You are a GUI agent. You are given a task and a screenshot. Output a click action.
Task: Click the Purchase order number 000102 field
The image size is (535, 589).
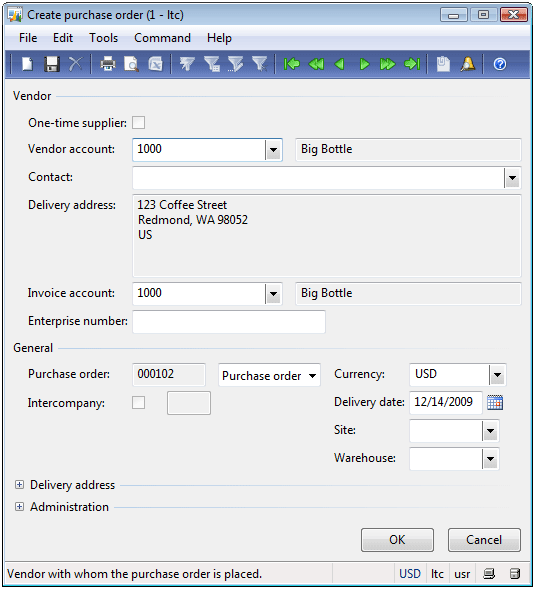169,375
